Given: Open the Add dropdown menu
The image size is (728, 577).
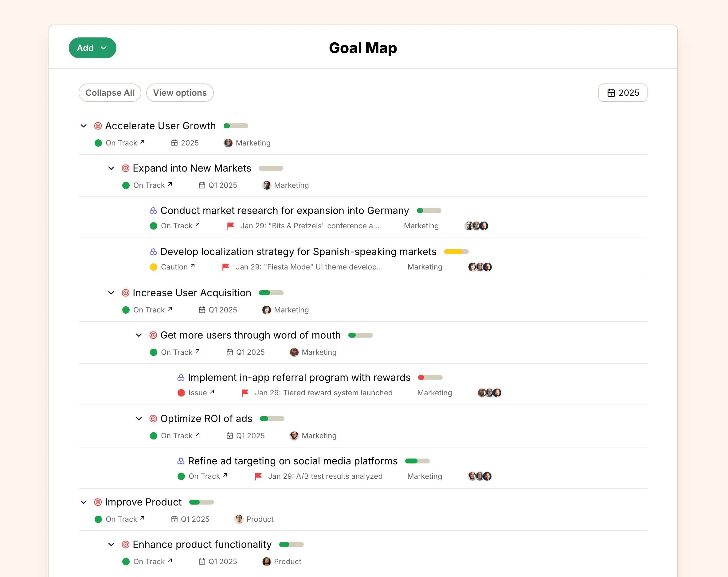Looking at the screenshot, I should pyautogui.click(x=92, y=48).
